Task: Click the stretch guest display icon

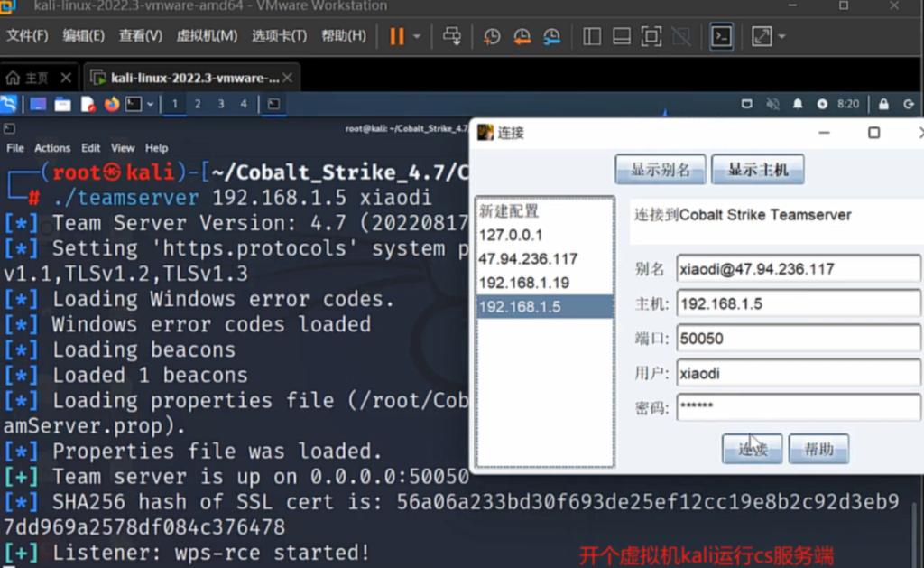Action: click(x=762, y=36)
